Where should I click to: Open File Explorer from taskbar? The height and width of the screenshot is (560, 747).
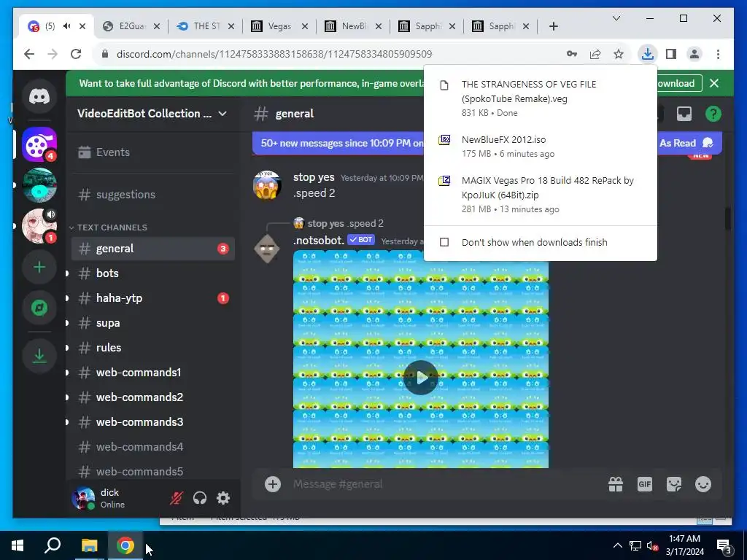point(89,545)
